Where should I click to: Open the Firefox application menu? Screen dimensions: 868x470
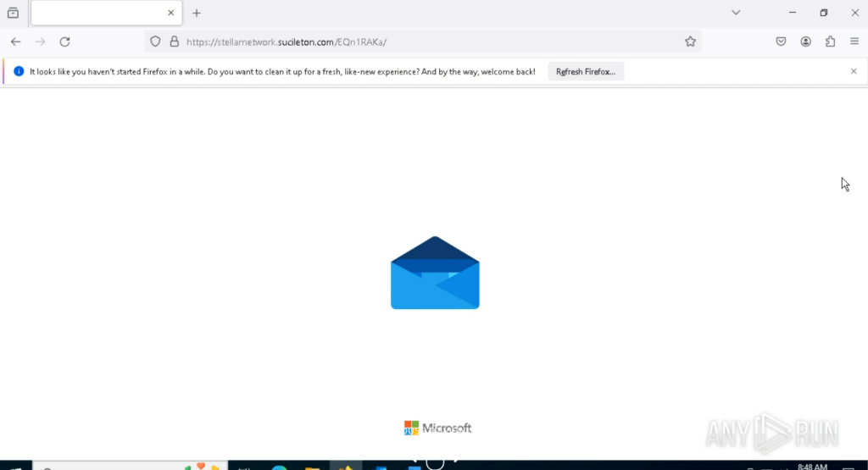click(854, 41)
